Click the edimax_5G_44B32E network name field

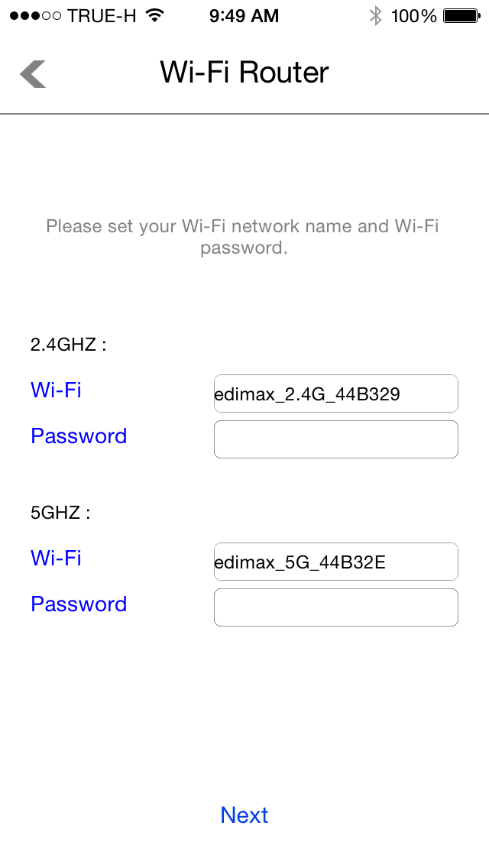tap(335, 562)
